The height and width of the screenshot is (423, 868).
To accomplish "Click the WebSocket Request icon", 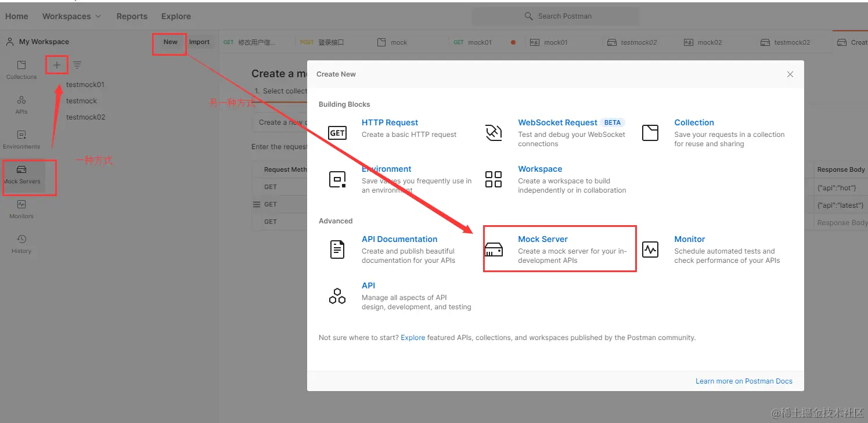I will coord(494,133).
